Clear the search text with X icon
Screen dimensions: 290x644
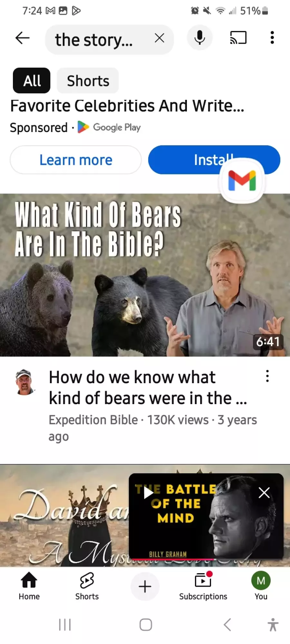(159, 38)
